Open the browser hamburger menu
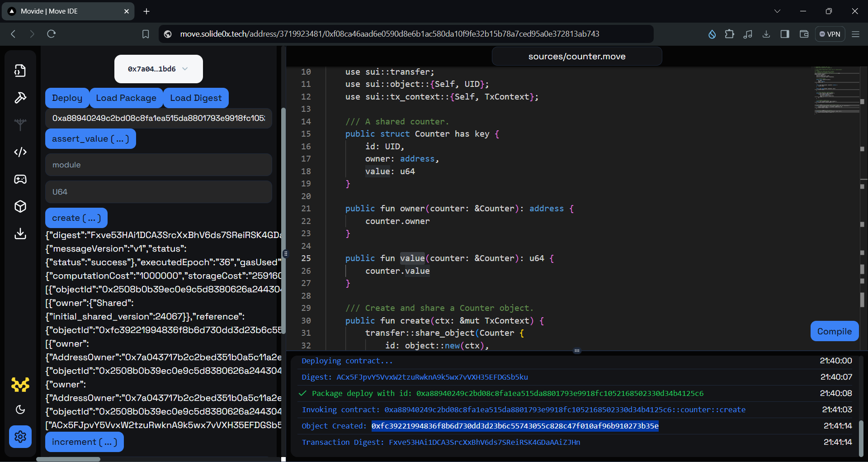This screenshot has width=868, height=462. click(856, 33)
